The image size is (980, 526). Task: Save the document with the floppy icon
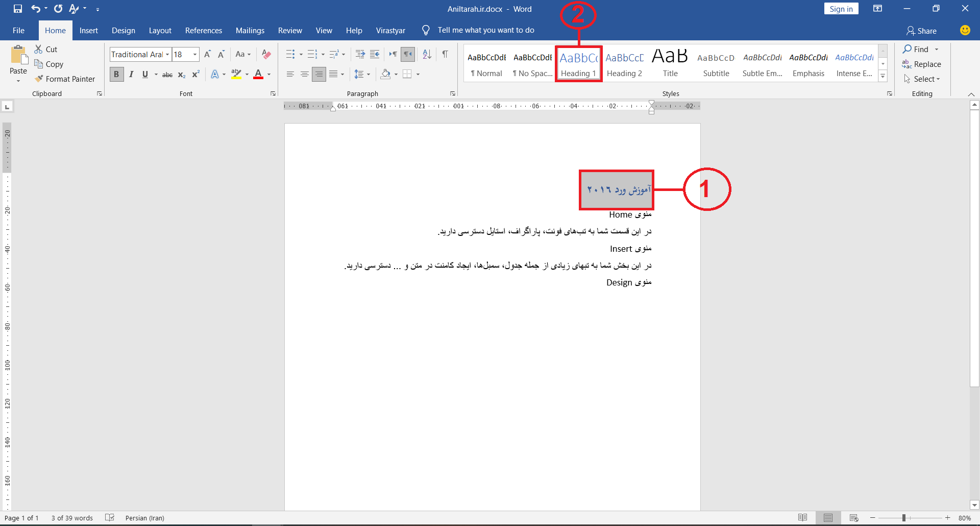click(18, 9)
